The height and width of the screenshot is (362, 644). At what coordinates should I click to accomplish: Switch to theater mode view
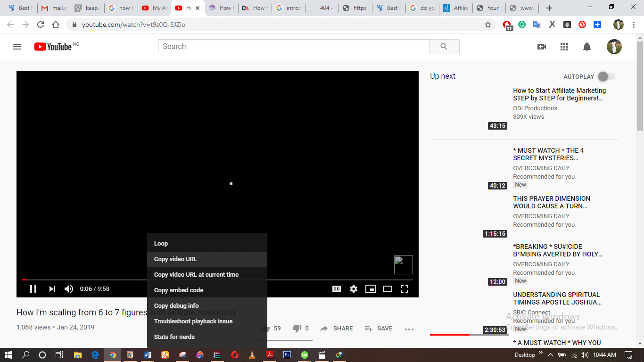point(388,289)
